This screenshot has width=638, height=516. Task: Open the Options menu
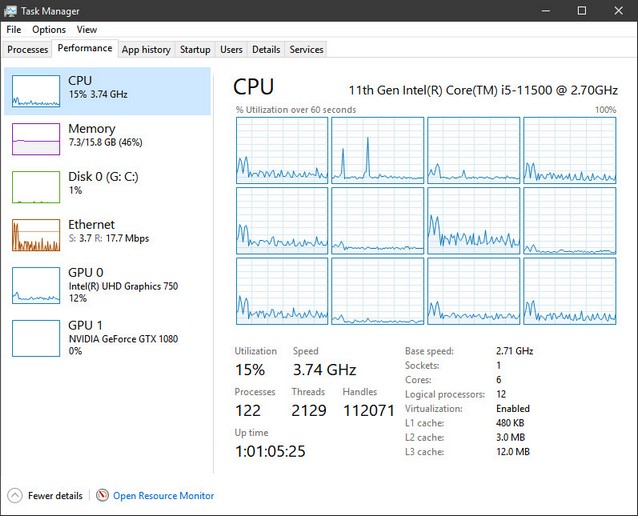click(49, 30)
